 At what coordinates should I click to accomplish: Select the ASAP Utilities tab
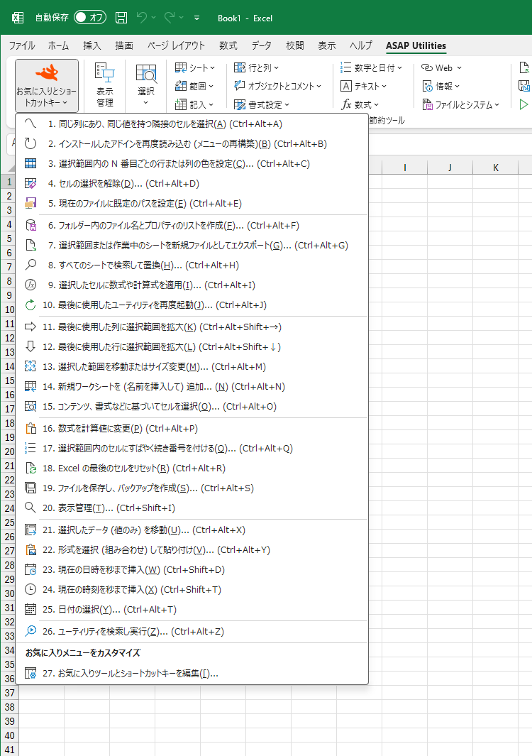[416, 46]
